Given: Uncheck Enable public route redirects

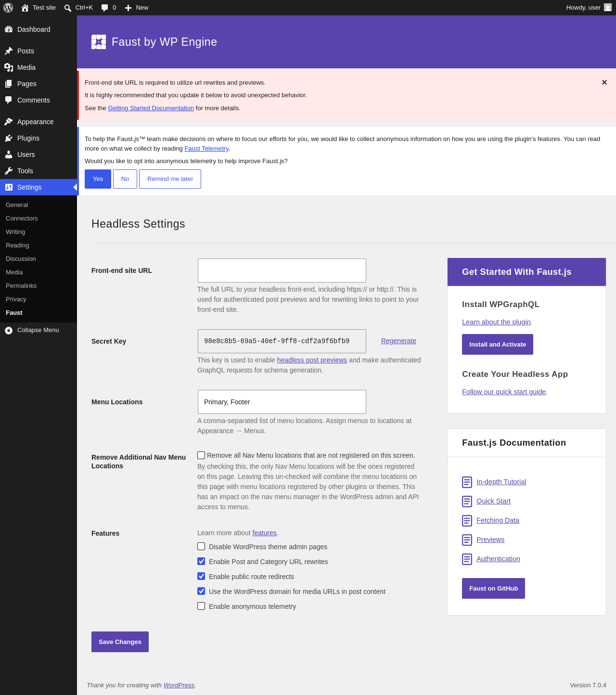Looking at the screenshot, I should pyautogui.click(x=201, y=576).
